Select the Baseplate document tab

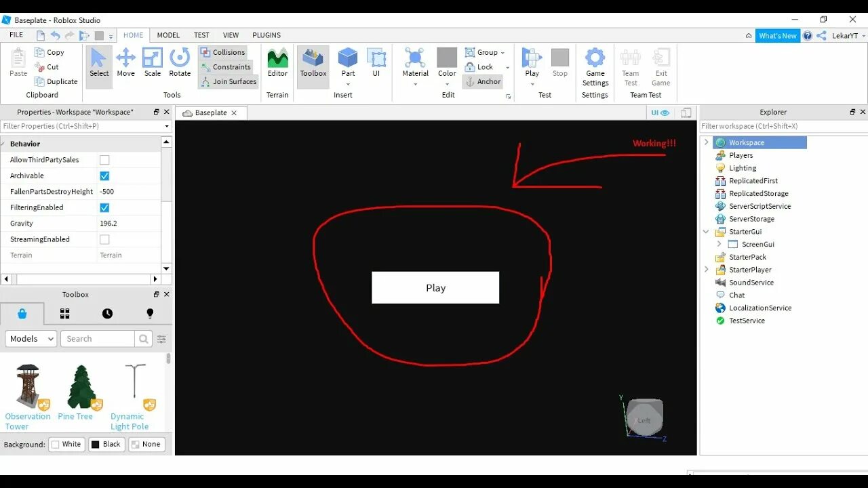click(x=210, y=113)
